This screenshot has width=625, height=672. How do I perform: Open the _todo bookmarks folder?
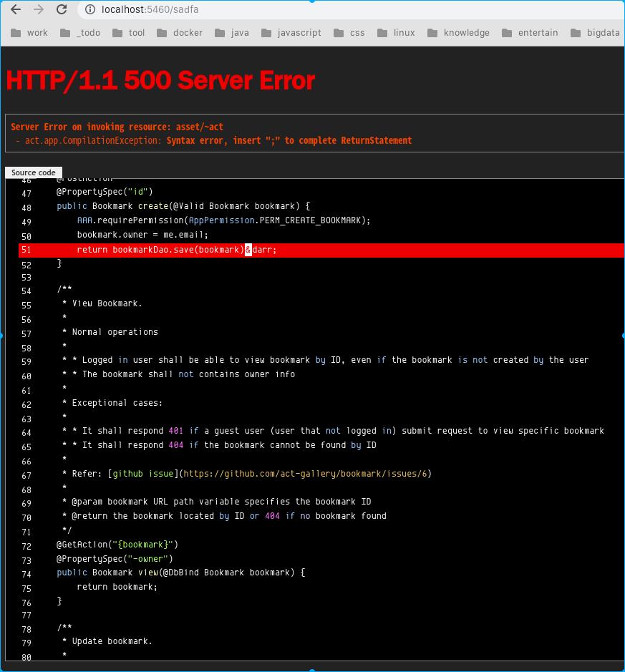pos(80,33)
